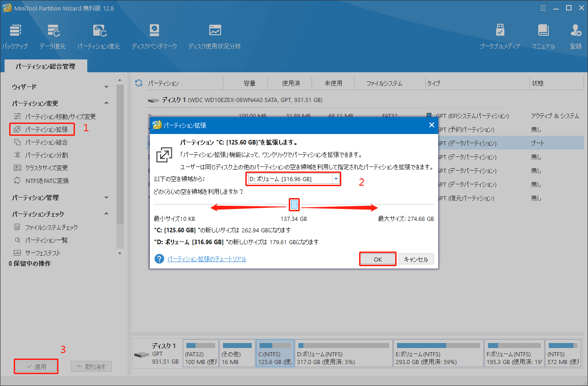The width and height of the screenshot is (588, 386).
Task: Select the C:(NTFS) partition block
Action: pyautogui.click(x=275, y=353)
